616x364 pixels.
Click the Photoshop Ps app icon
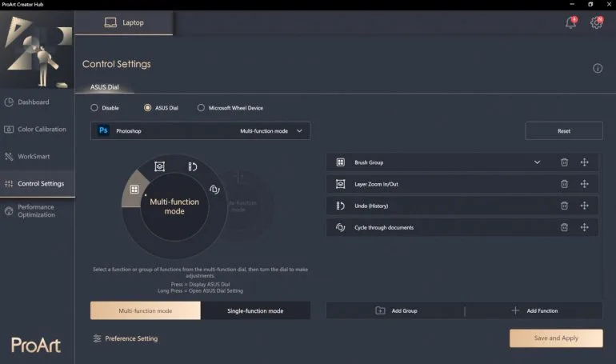[104, 130]
